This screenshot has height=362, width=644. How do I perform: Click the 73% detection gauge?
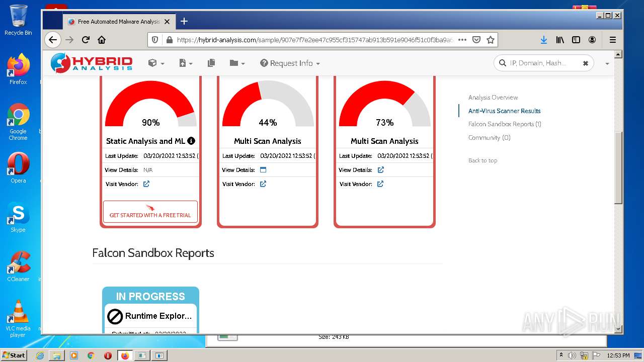pos(384,104)
